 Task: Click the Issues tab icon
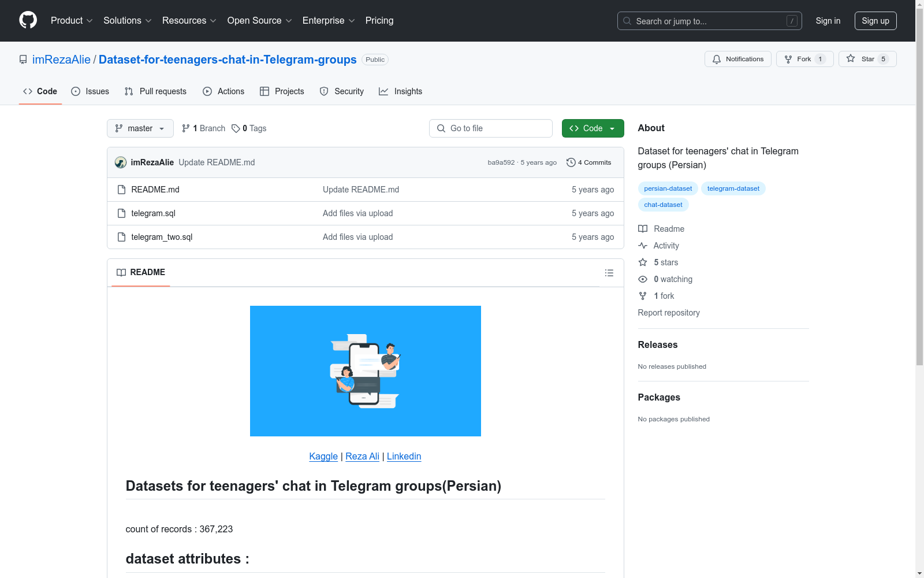[76, 91]
